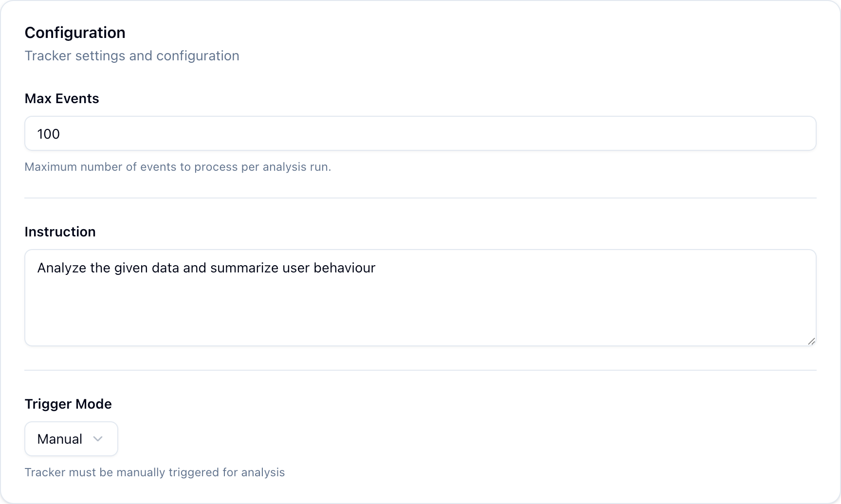The height and width of the screenshot is (504, 841).
Task: Click the Manual option in Trigger Mode
Action: (59, 438)
